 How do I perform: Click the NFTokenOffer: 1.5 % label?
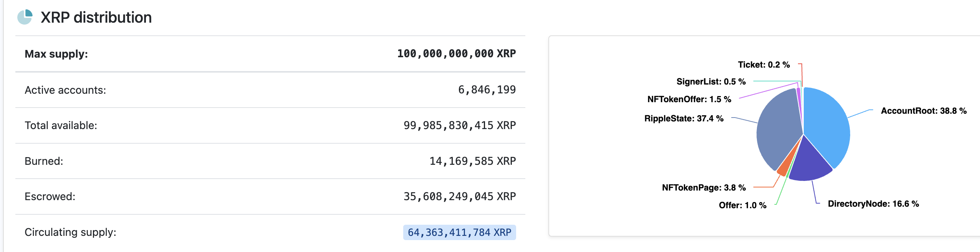689,99
